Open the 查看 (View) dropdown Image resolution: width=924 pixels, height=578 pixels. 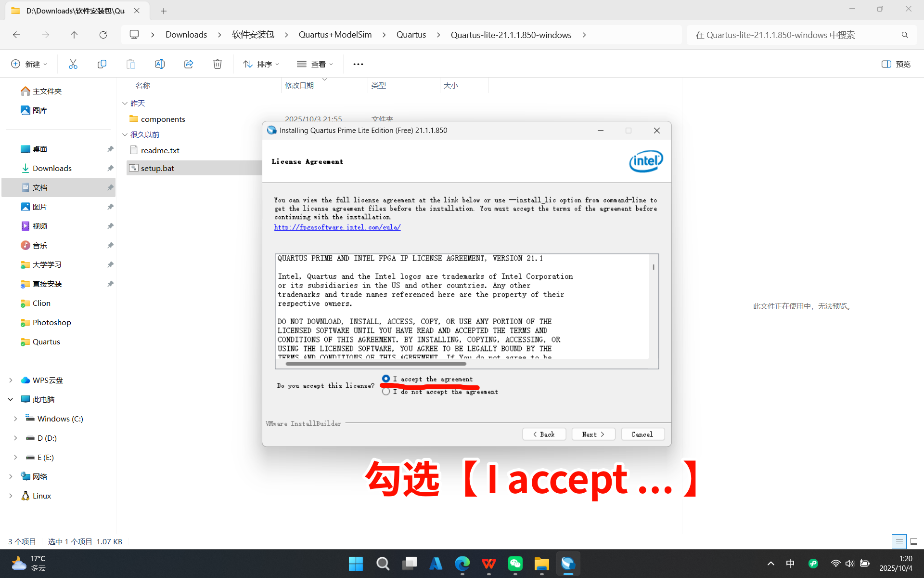(315, 64)
